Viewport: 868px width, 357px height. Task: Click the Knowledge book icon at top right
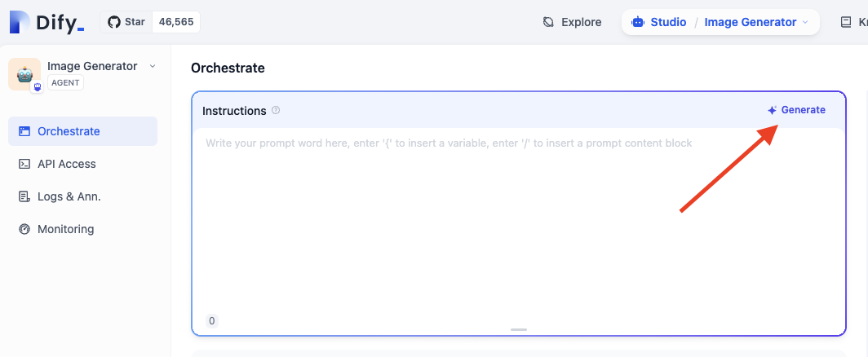click(847, 22)
